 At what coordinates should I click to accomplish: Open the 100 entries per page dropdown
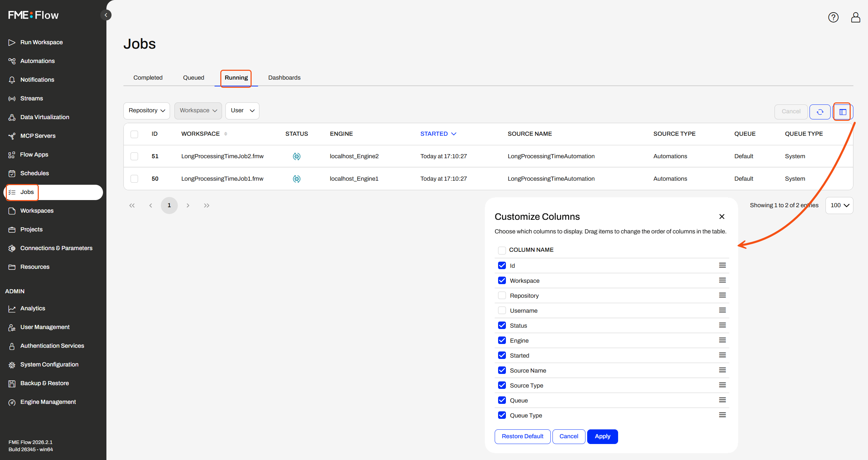839,206
